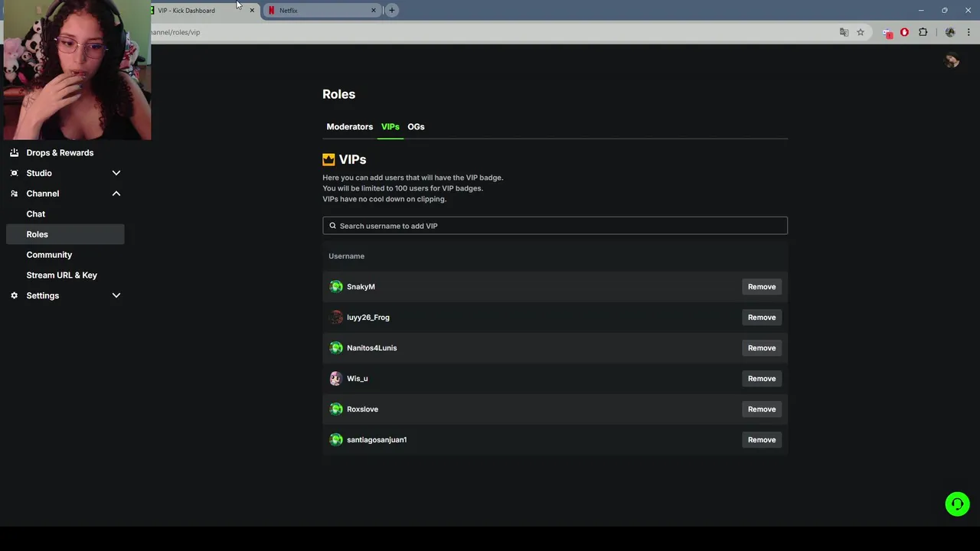This screenshot has width=980, height=551.
Task: Expand the Settings sidebar section
Action: coord(116,295)
